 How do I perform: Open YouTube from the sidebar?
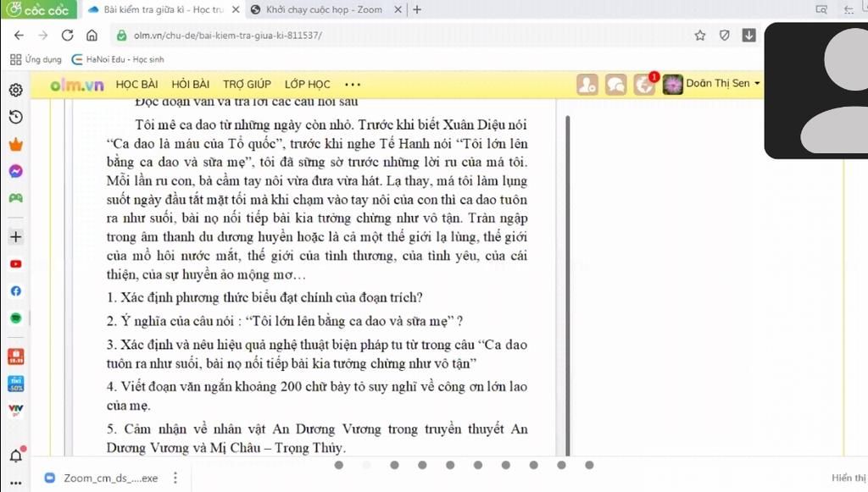coord(15,264)
